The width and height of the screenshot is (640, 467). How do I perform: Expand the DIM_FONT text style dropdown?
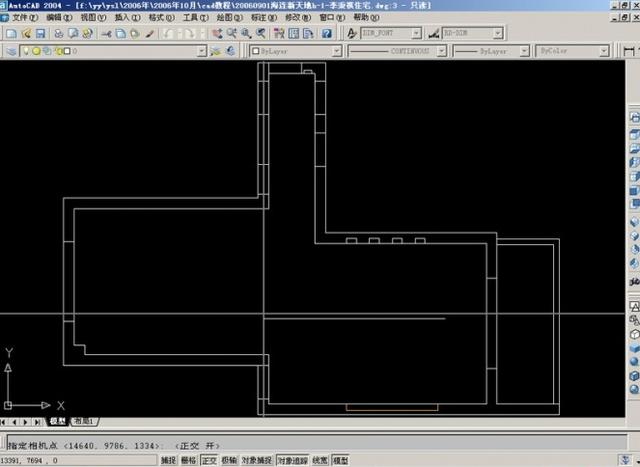pyautogui.click(x=416, y=33)
